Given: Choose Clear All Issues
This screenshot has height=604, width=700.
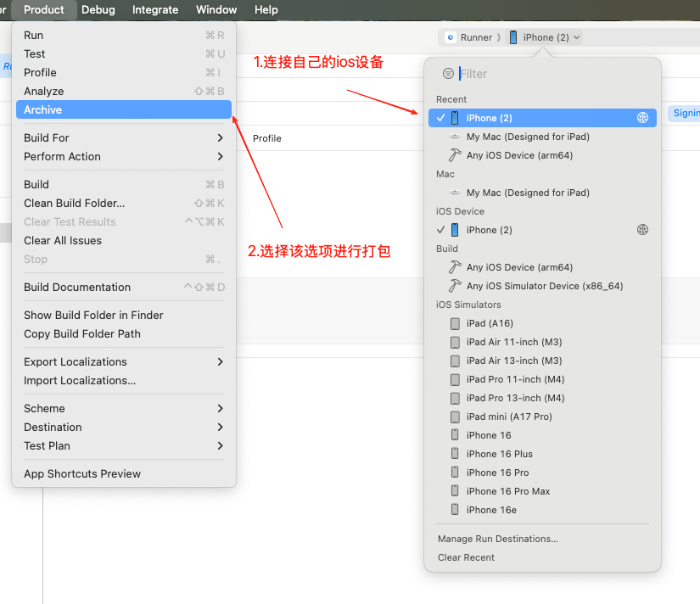Looking at the screenshot, I should point(124,241).
